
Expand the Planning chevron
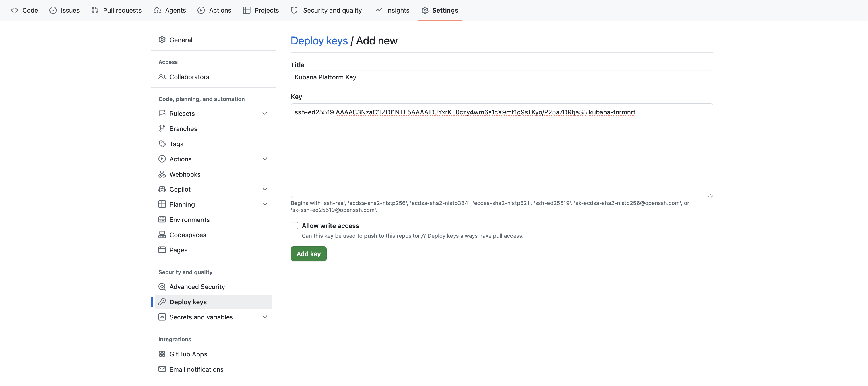click(265, 204)
